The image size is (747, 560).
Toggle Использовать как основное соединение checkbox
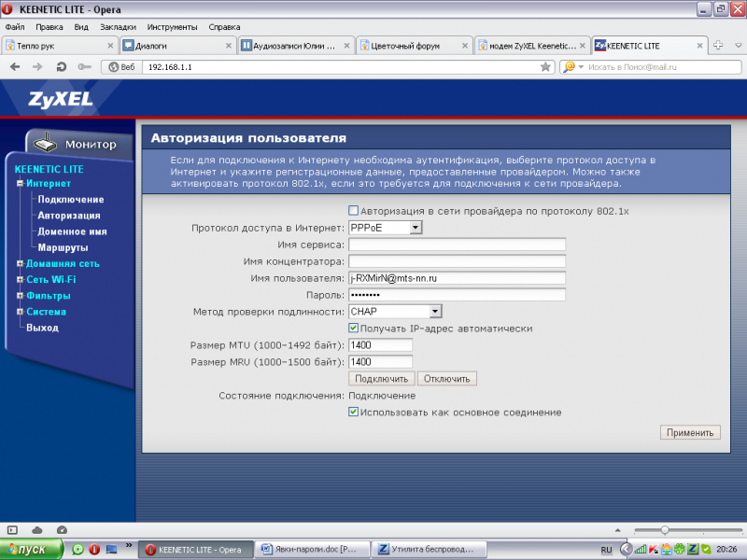point(354,412)
